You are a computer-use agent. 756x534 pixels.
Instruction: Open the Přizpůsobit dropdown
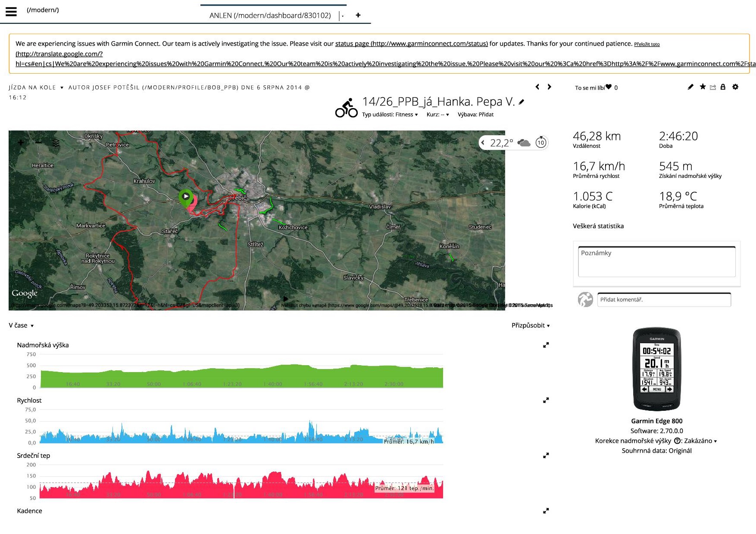coord(530,326)
